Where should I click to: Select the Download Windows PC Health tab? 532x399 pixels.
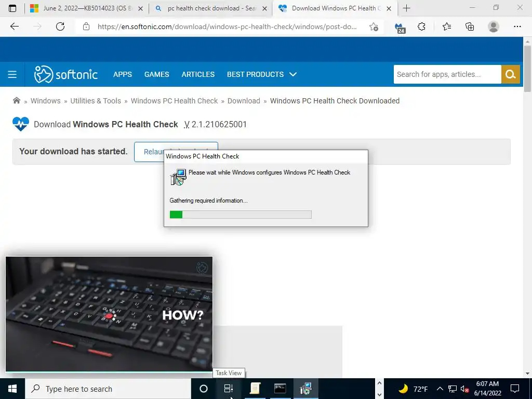[334, 8]
